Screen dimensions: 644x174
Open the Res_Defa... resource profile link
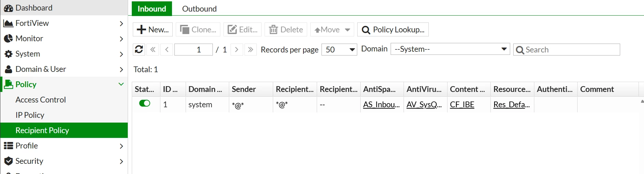pyautogui.click(x=512, y=105)
